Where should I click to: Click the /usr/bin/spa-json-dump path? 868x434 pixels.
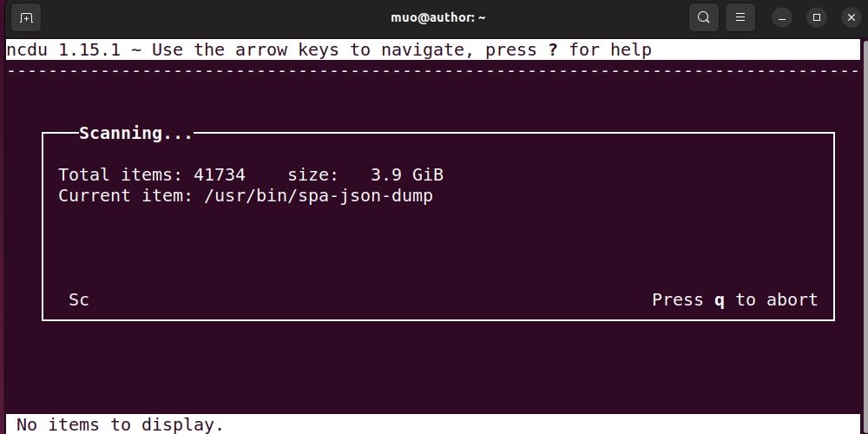click(x=319, y=195)
